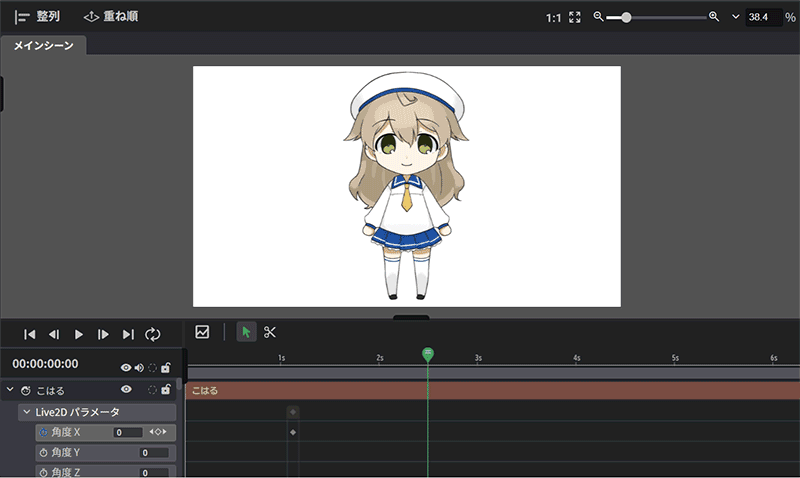Click the left side panel handle
This screenshot has width=800, height=478.
[x=2, y=94]
